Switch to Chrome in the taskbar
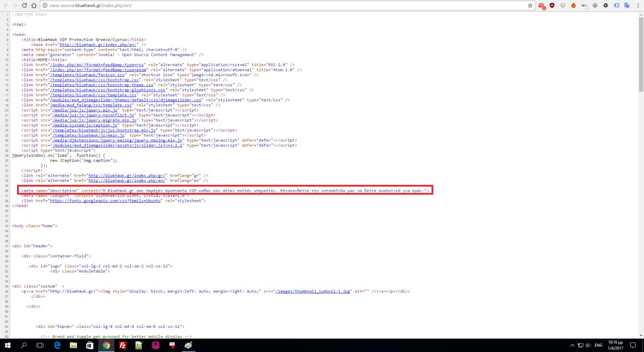Screen dimensions: 644x352 point(106,346)
